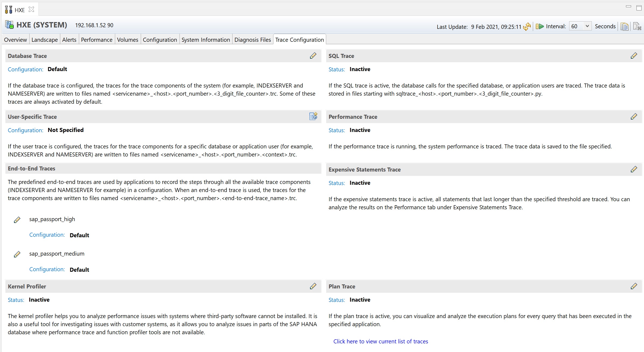Open the Performance tab

pyautogui.click(x=97, y=40)
